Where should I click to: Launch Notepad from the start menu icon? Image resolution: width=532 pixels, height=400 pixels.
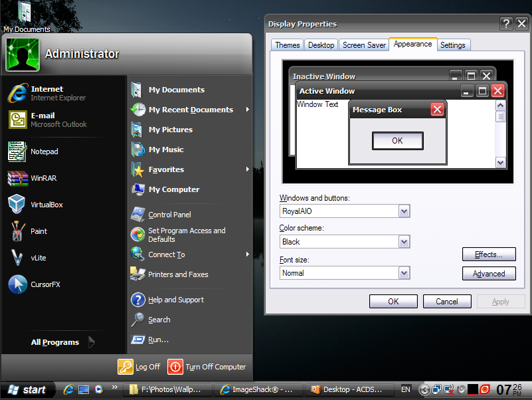click(18, 151)
